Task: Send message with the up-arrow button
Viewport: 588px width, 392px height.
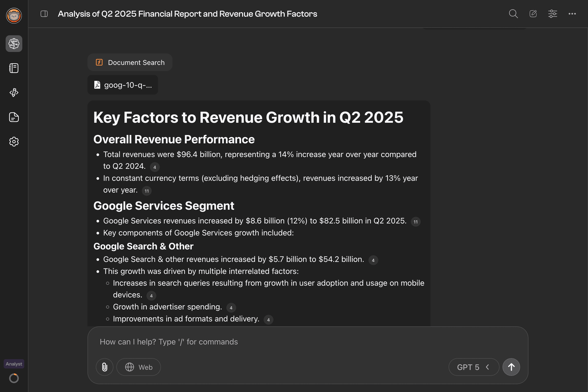Action: pos(511,367)
